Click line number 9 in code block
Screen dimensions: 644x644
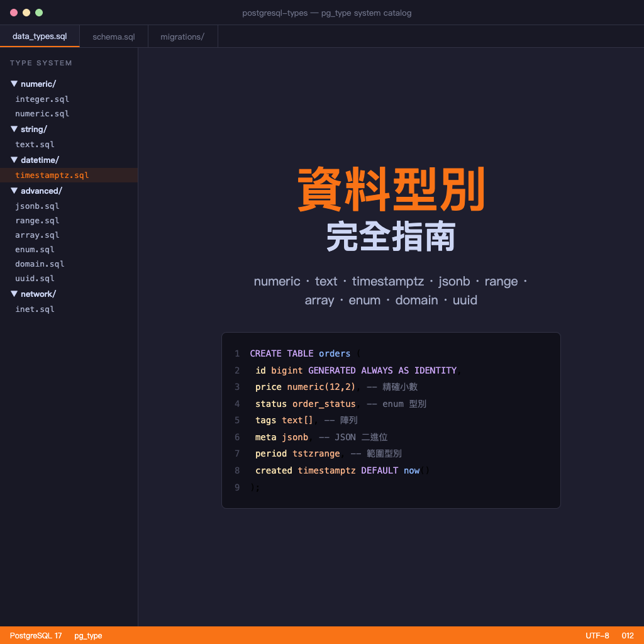click(237, 487)
